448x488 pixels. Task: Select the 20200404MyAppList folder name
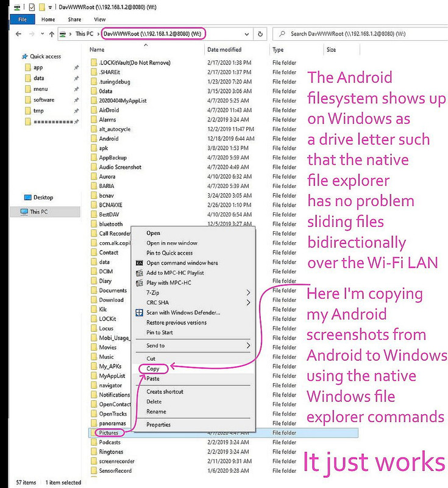coord(123,101)
